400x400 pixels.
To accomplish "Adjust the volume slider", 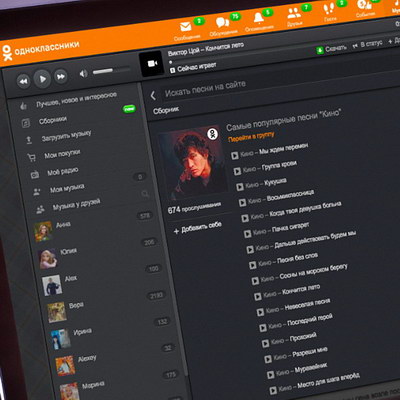I will [x=111, y=70].
